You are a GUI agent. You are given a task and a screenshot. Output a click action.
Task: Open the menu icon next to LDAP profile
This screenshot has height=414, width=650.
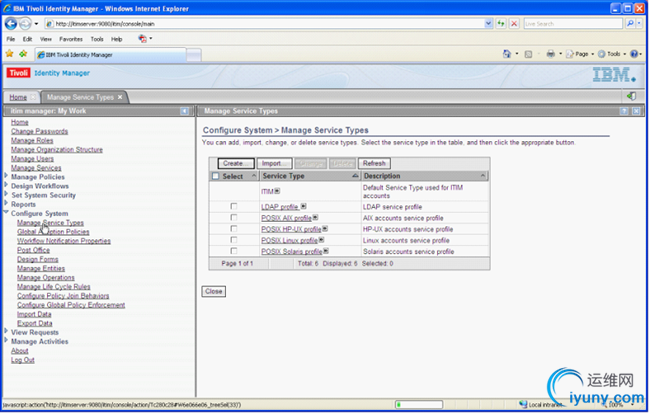point(303,206)
